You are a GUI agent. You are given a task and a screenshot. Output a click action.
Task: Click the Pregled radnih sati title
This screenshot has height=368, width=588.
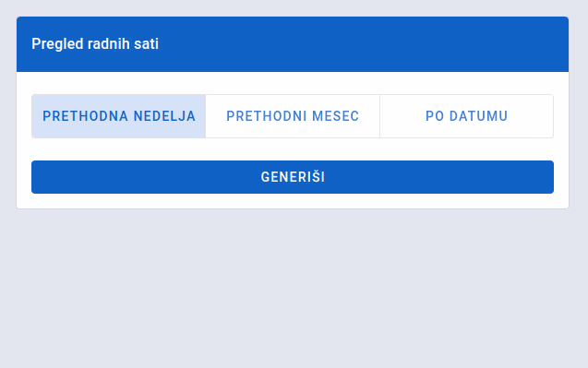coord(95,44)
